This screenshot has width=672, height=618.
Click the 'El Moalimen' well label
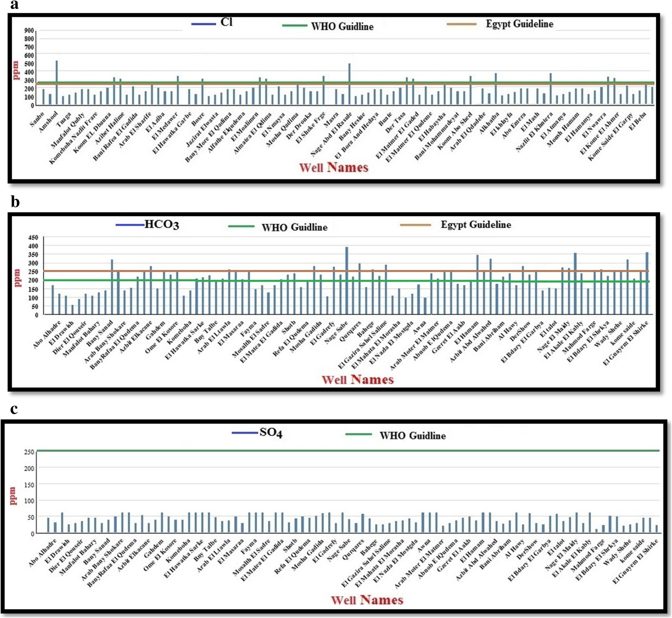[x=244, y=126]
